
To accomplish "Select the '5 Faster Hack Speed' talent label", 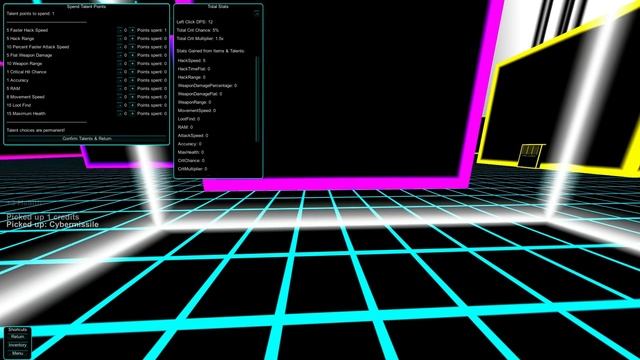I will (x=27, y=30).
